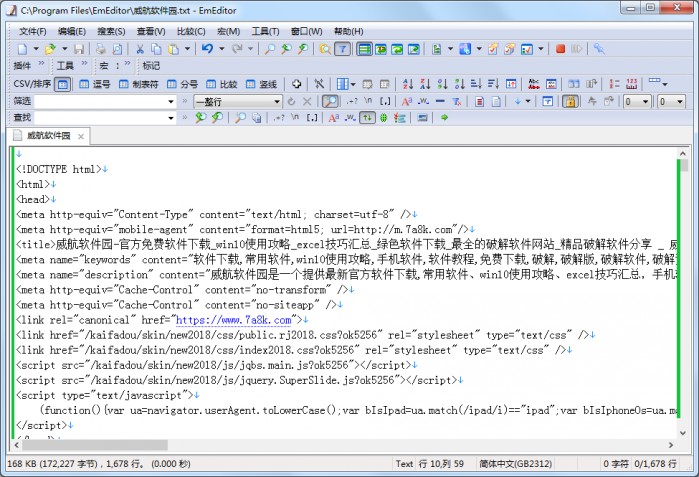Click the Find magnifier in the main toolbar
The height and width of the screenshot is (477, 699).
click(x=270, y=49)
